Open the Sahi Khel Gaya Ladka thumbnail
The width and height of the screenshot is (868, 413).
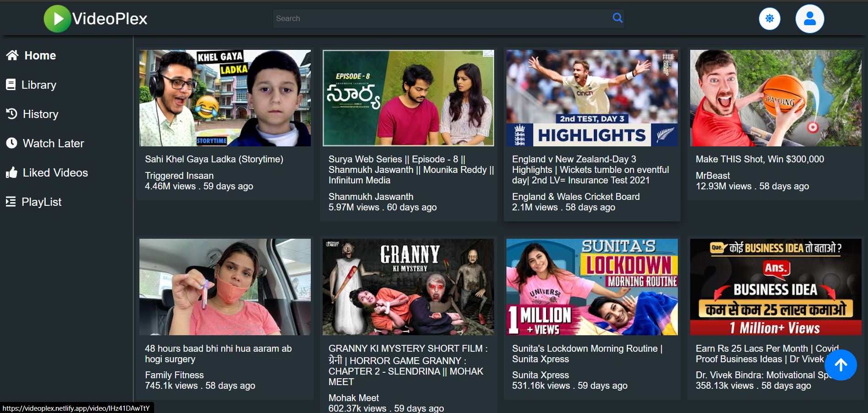(x=225, y=98)
